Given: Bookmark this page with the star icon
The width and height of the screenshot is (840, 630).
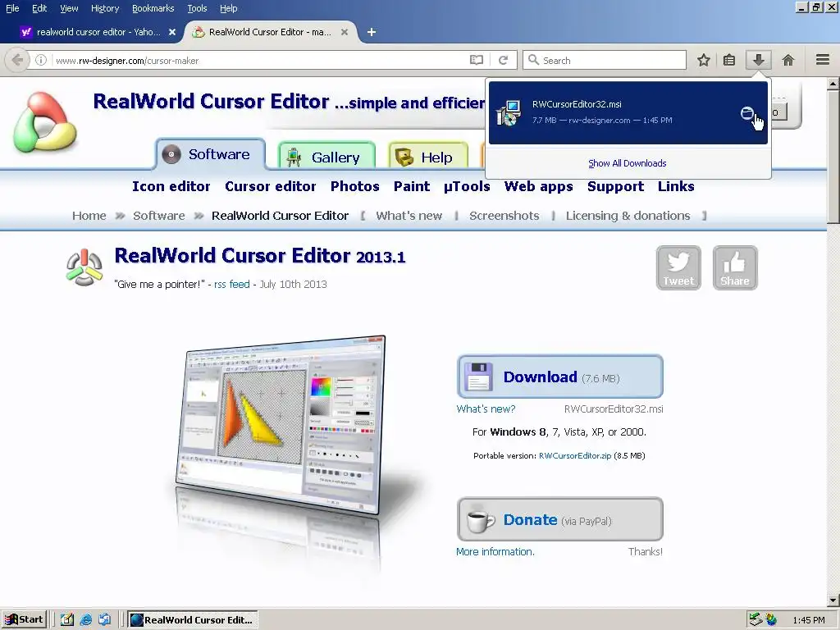Looking at the screenshot, I should [704, 60].
